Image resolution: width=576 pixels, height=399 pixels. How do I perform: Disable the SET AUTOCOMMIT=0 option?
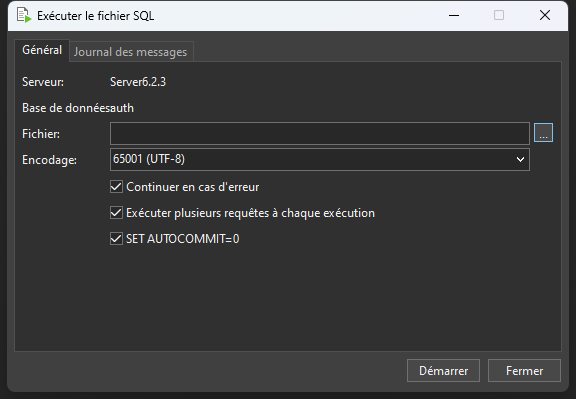(116, 239)
